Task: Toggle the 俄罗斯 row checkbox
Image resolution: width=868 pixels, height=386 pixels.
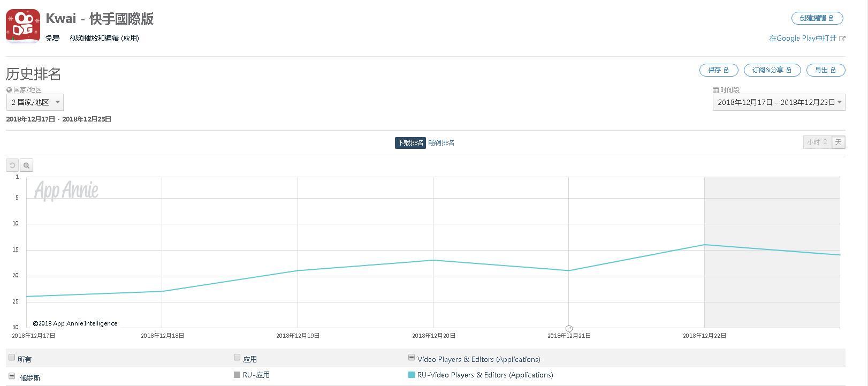Action: point(12,376)
